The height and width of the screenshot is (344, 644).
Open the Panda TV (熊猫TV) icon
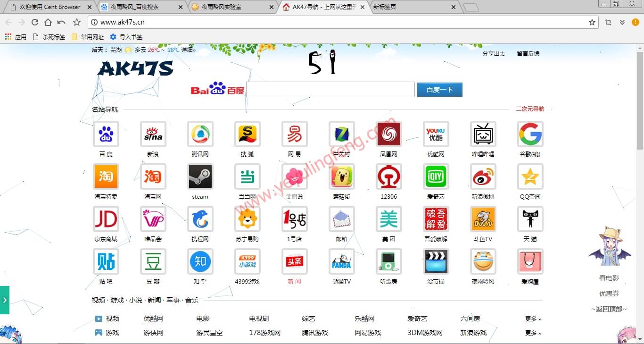point(342,261)
